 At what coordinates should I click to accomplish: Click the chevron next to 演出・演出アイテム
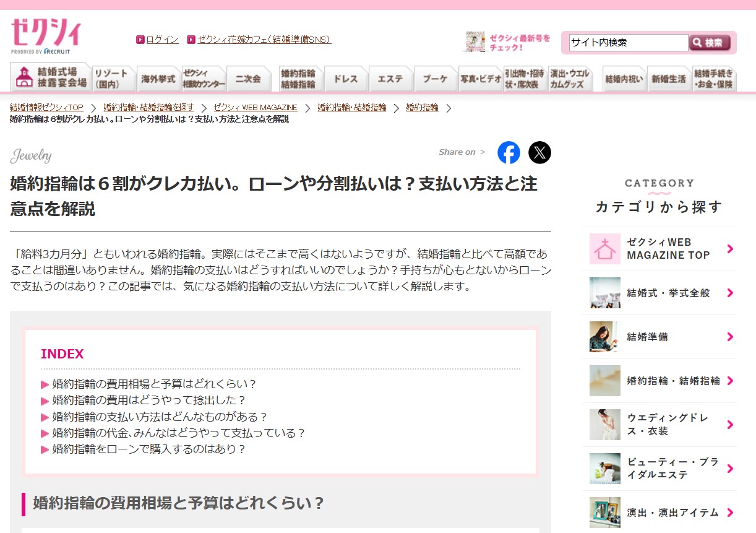tap(730, 513)
